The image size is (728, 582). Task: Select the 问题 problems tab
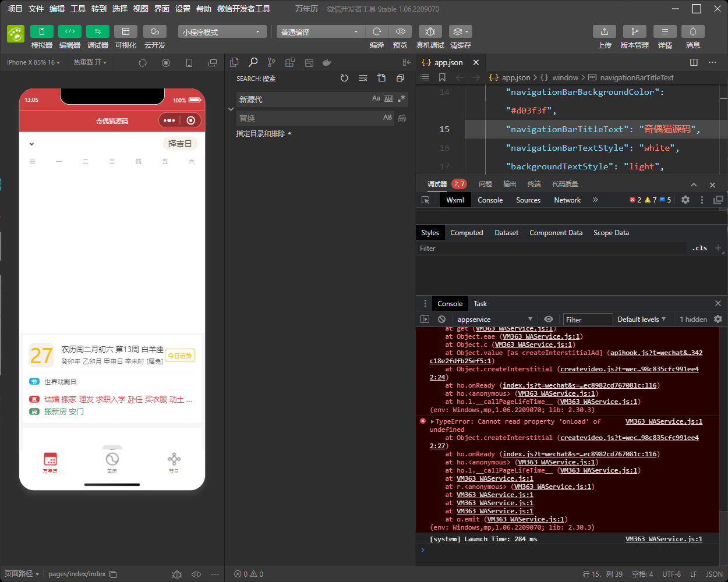tap(485, 184)
